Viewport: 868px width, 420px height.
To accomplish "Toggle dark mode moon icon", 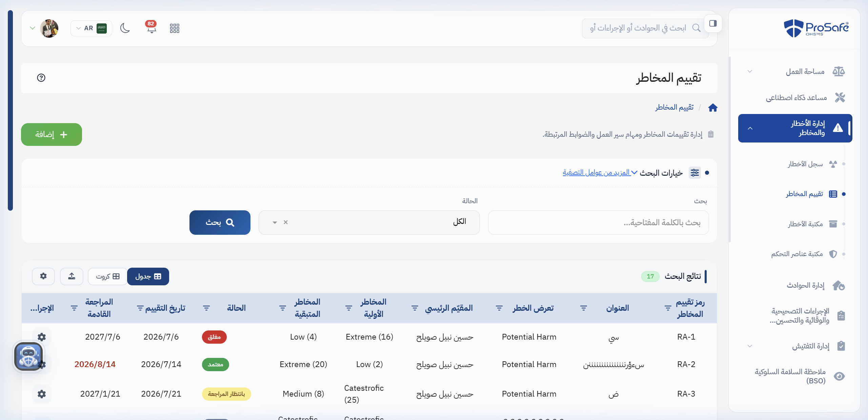I will pyautogui.click(x=125, y=28).
